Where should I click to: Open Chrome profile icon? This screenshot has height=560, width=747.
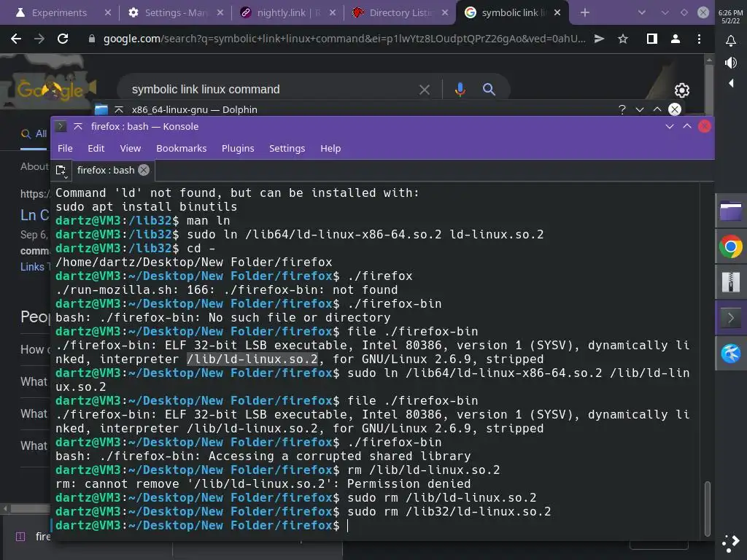click(675, 39)
